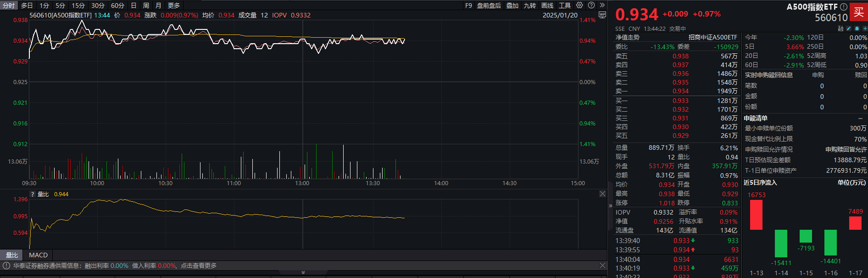868x278 pixels.
Task: Select the 60分 timeframe tab
Action: coord(117,6)
